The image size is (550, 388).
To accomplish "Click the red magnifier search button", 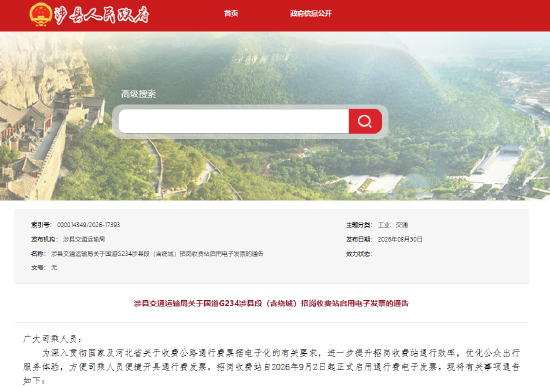I will (x=365, y=121).
